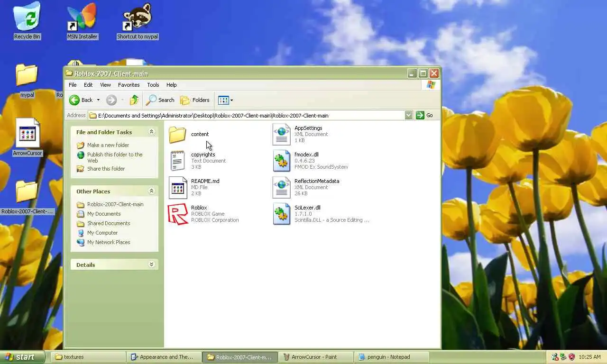Open the content folder icon

pyautogui.click(x=177, y=135)
